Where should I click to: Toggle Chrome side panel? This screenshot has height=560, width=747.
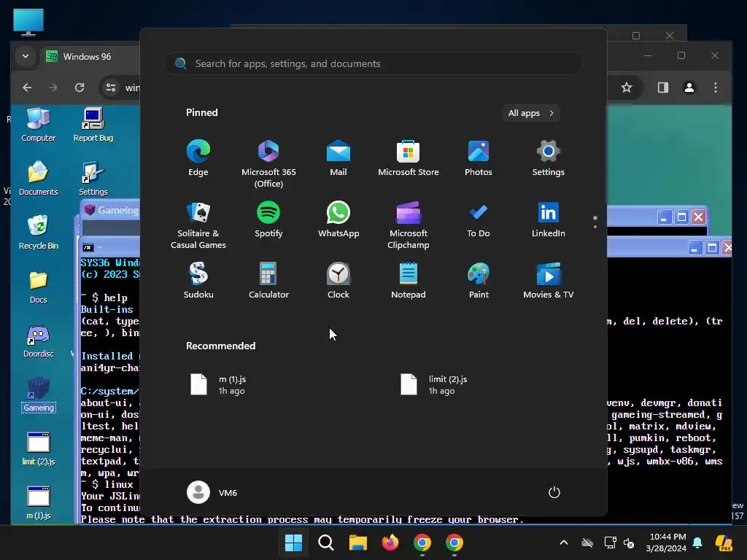pyautogui.click(x=662, y=87)
